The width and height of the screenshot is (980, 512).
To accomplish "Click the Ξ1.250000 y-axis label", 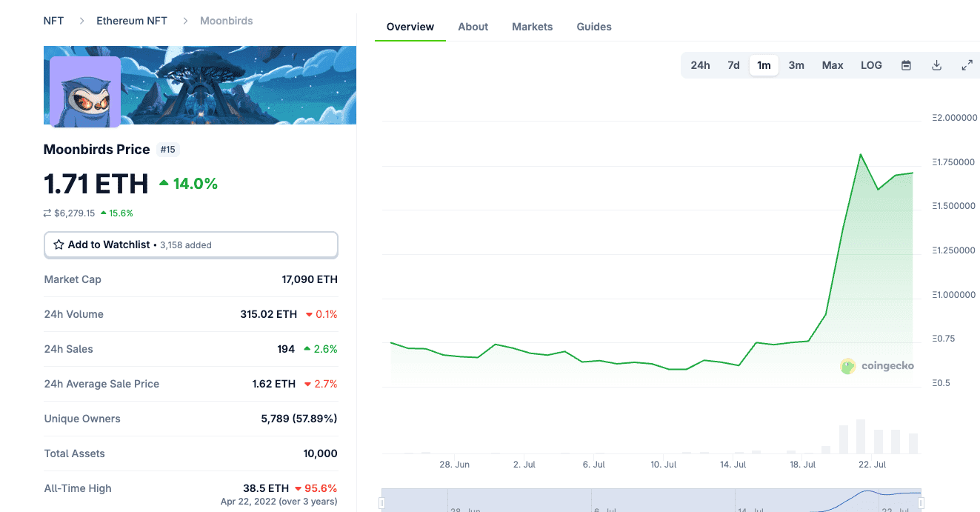I will (x=954, y=250).
